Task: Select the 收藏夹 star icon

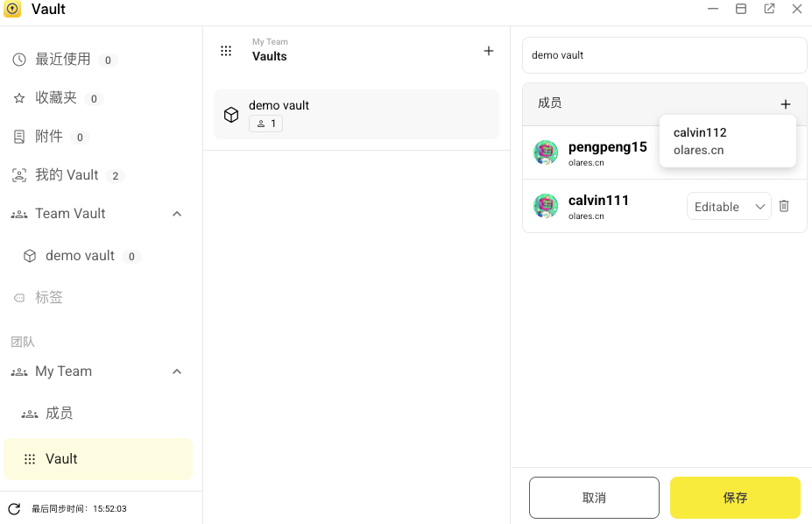Action: (x=19, y=97)
